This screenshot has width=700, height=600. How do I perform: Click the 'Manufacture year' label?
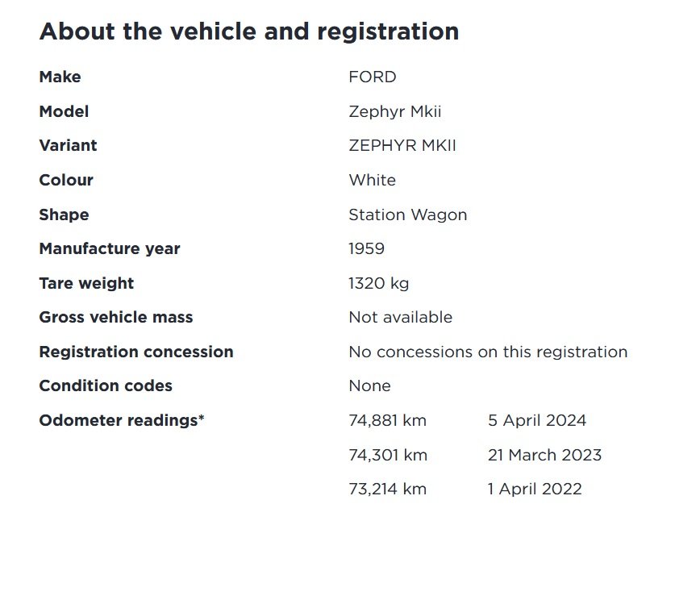pyautogui.click(x=110, y=249)
